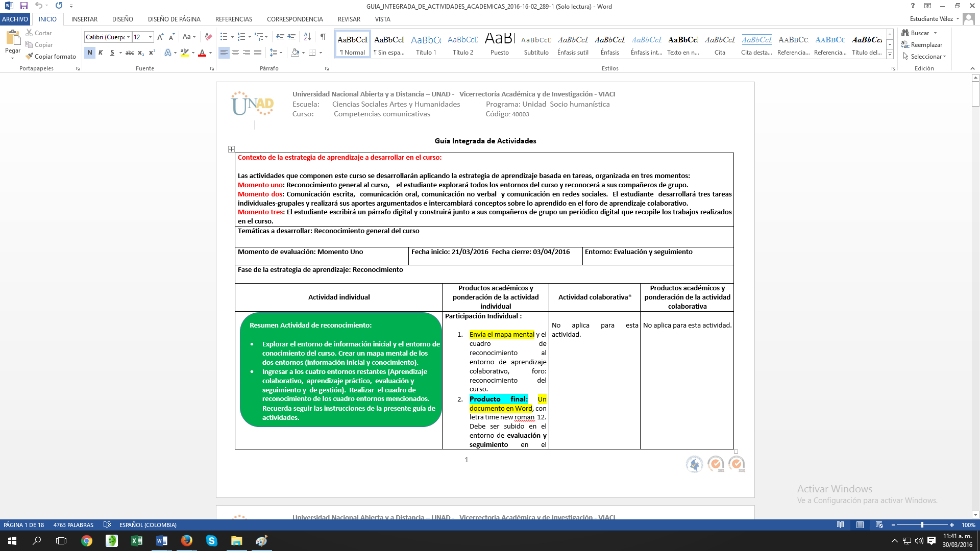The height and width of the screenshot is (551, 980).
Task: Apply the Título 1 style
Action: [426, 44]
